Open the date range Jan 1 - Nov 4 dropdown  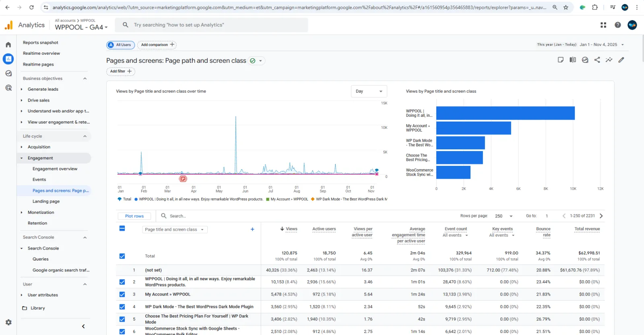click(601, 45)
